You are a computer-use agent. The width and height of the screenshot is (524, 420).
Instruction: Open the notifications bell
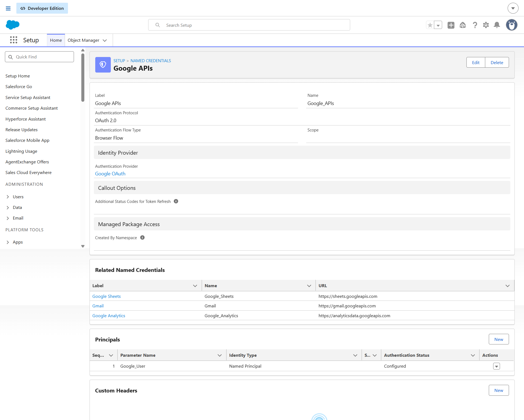click(x=497, y=25)
